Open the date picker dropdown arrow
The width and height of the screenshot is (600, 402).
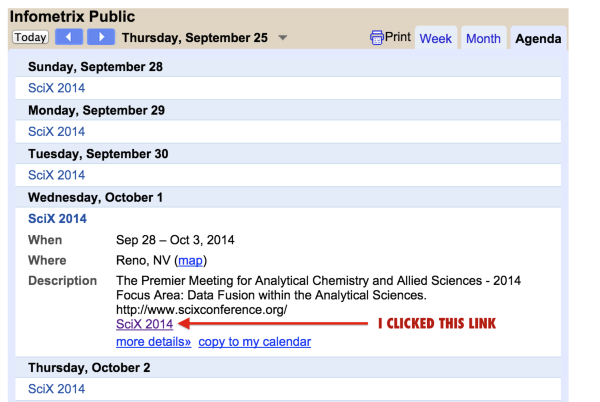coord(282,37)
